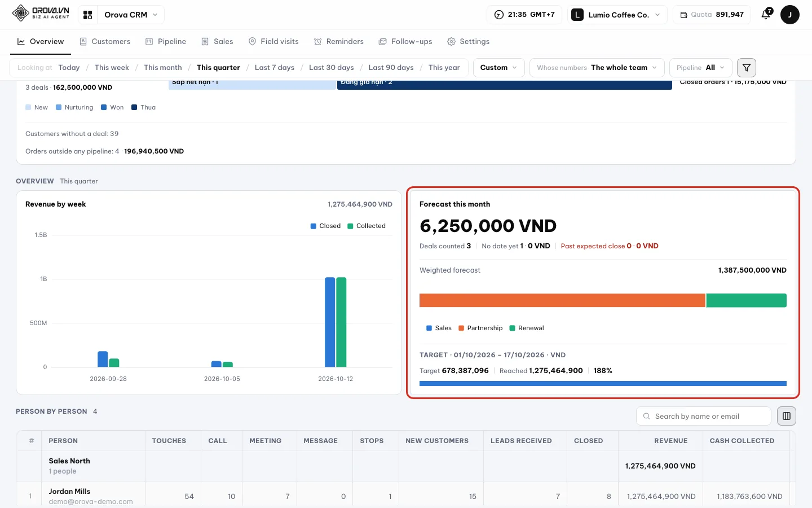Click the Settings gear icon

point(451,42)
